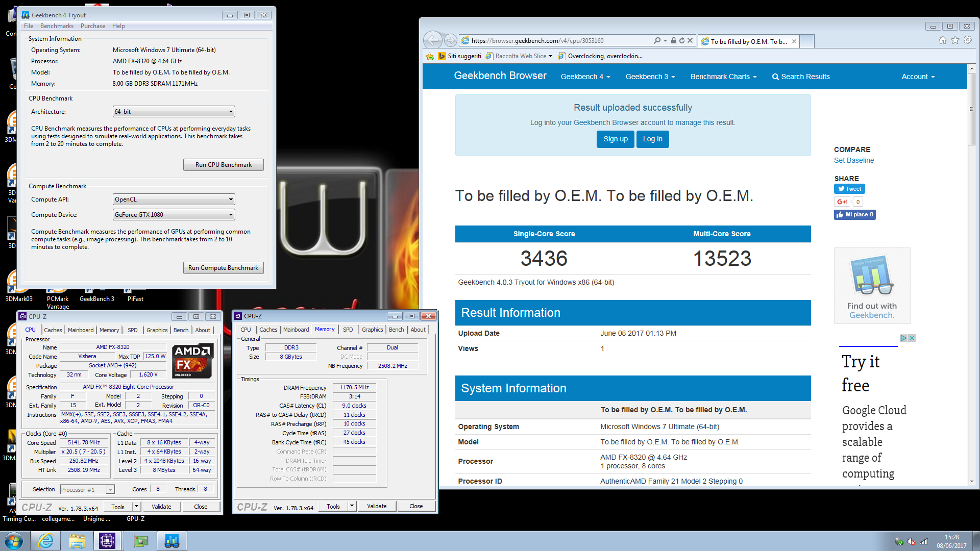980x551 pixels.
Task: Open Windows Start menu orb
Action: point(14,541)
